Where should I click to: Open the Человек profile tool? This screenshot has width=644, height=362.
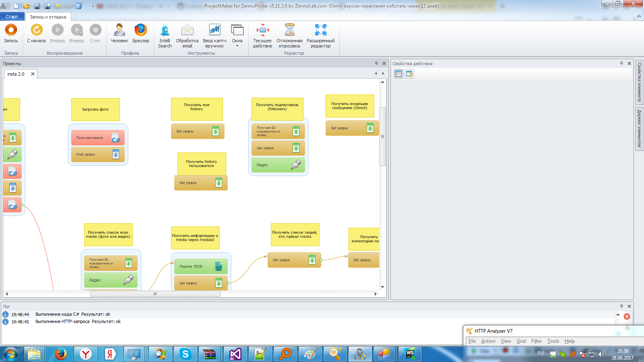tap(119, 33)
